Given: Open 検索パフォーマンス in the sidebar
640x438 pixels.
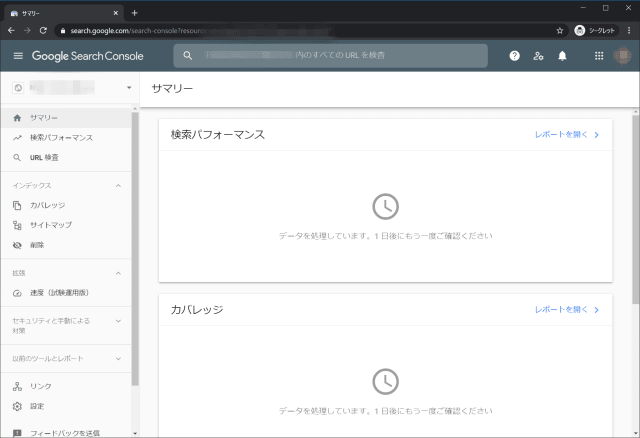Looking at the screenshot, I should (x=66, y=138).
